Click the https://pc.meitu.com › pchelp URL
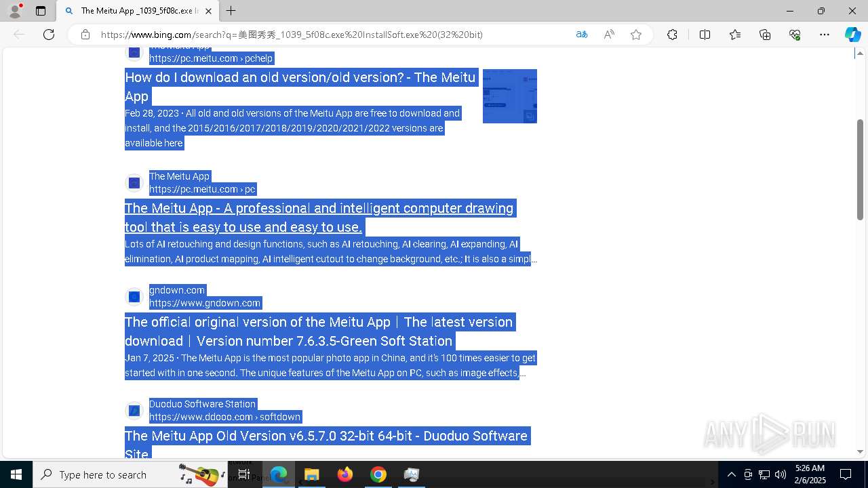Screen dimensions: 868x488 (211, 58)
